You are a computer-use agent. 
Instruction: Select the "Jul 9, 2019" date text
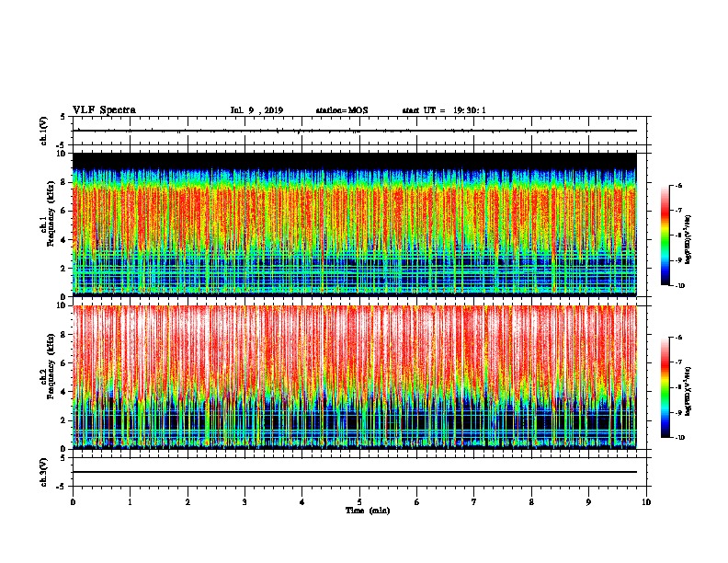coord(256,110)
